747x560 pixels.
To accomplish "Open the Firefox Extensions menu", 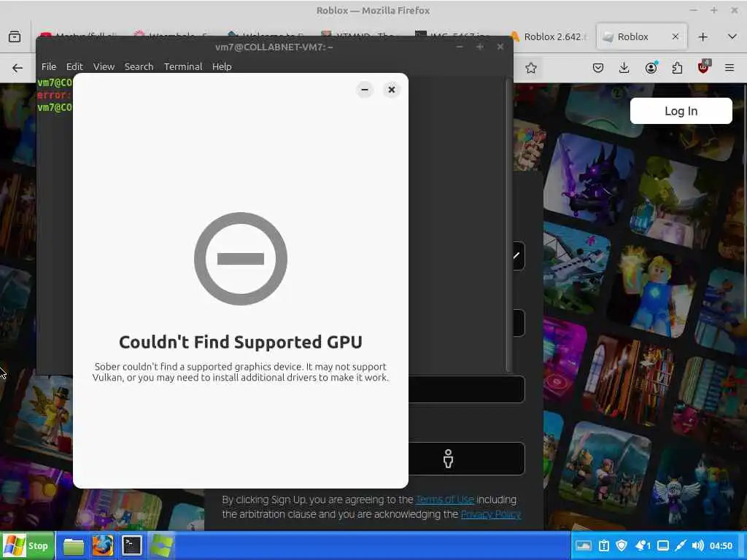I will pyautogui.click(x=677, y=68).
